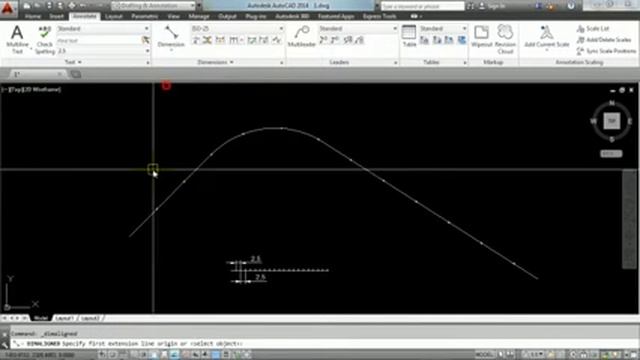This screenshot has height=360, width=640.
Task: Click third icon in Dimensions tool row
Action: 220,40
